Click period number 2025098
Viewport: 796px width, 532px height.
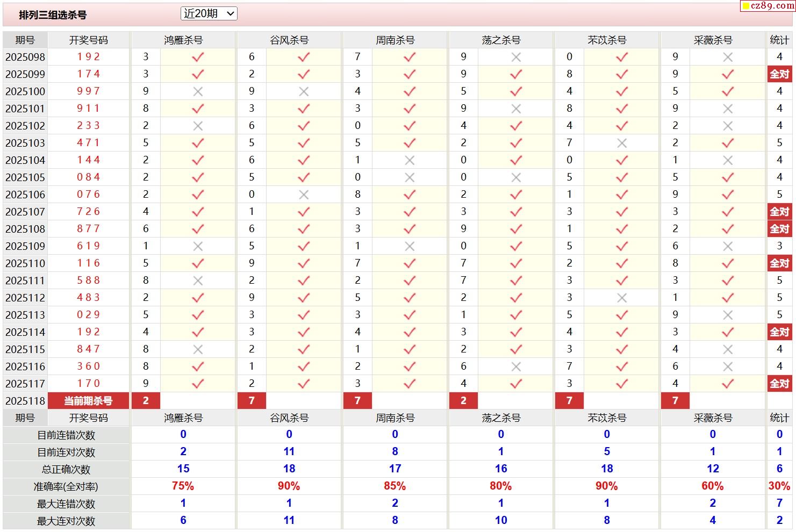[x=25, y=57]
